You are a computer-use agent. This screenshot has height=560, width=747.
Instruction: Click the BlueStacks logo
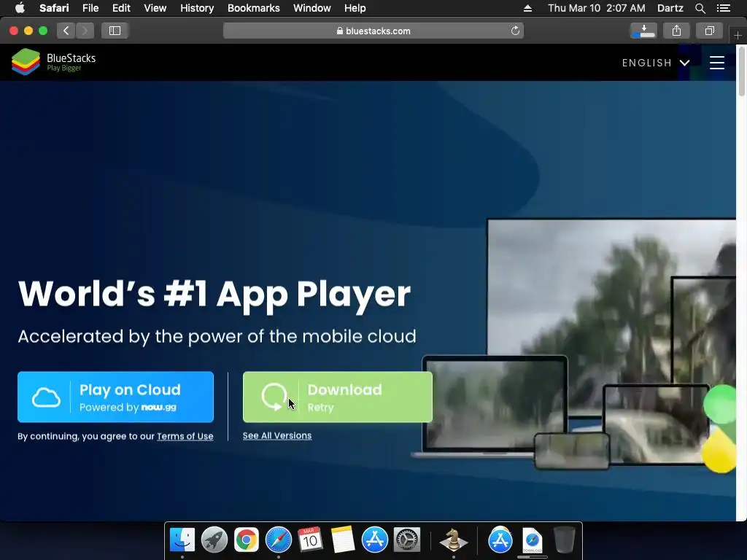coord(54,62)
